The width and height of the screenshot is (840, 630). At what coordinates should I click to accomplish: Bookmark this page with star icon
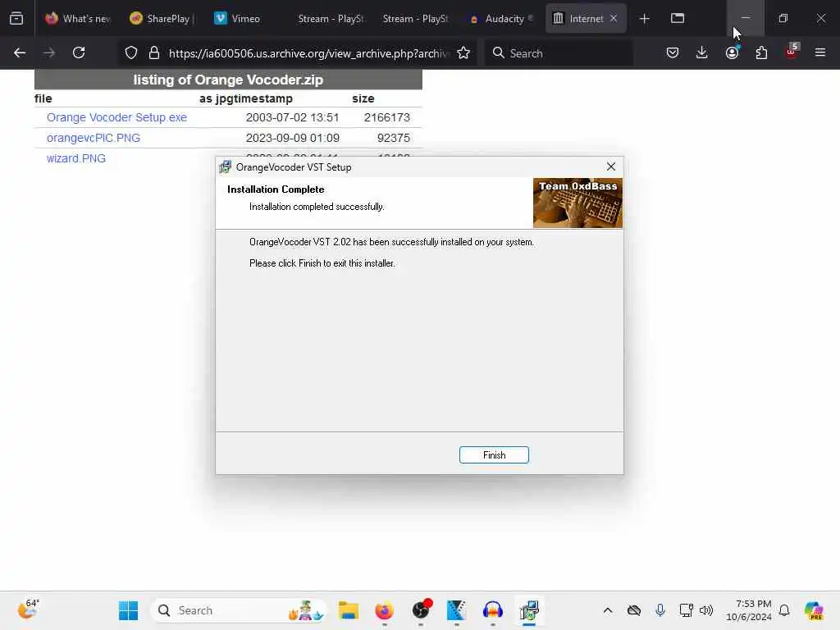(x=463, y=52)
